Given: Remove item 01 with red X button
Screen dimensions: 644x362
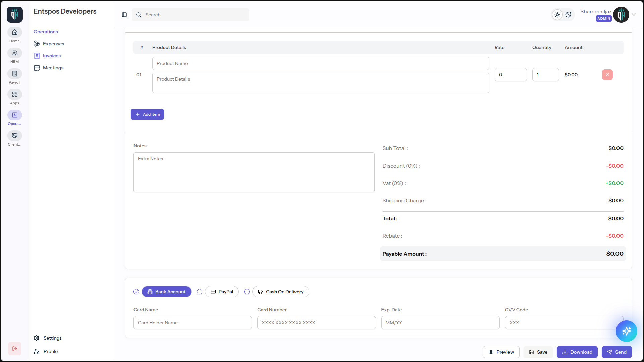Looking at the screenshot, I should tap(607, 75).
